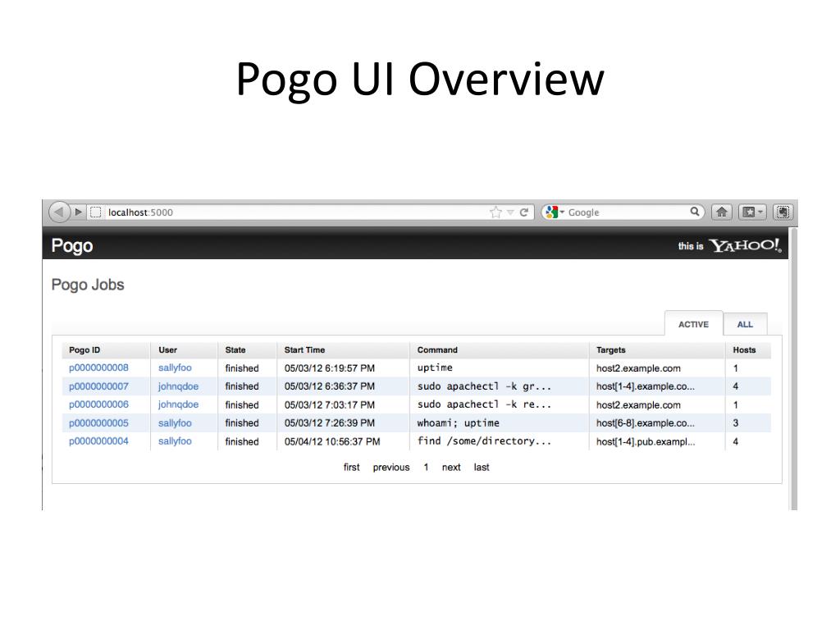This screenshot has height=630, width=840.
Task: Select page 1 in pagination
Action: 426,467
